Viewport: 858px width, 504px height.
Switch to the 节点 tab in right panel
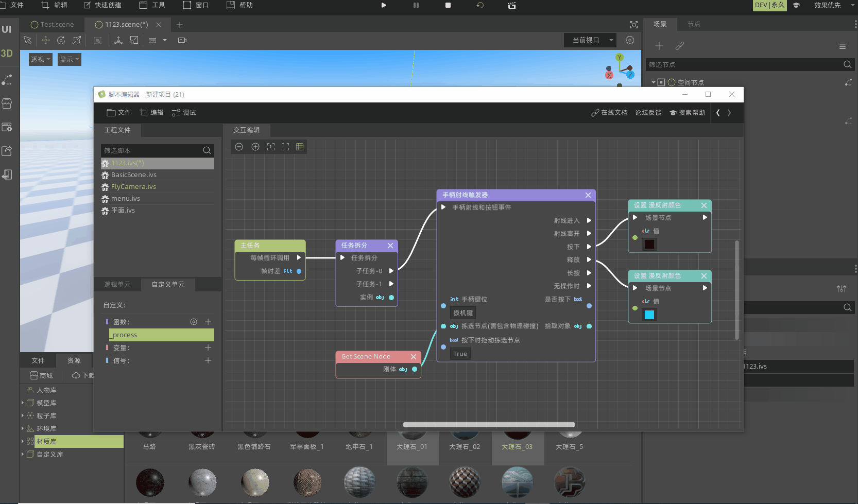(x=694, y=24)
